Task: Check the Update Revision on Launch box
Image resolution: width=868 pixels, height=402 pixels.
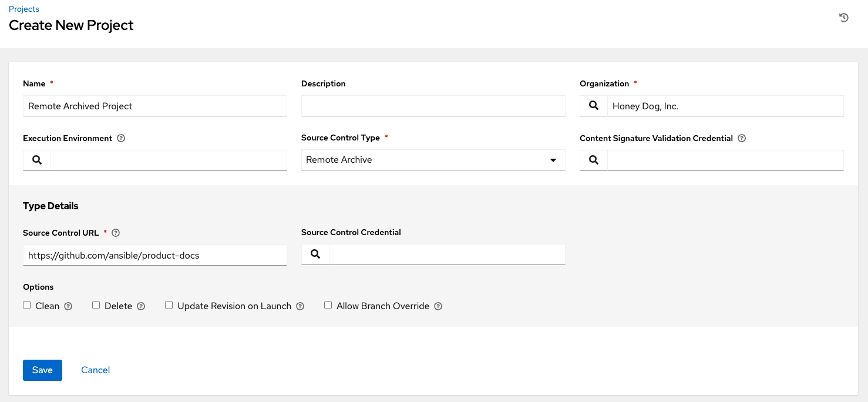Action: click(x=169, y=304)
